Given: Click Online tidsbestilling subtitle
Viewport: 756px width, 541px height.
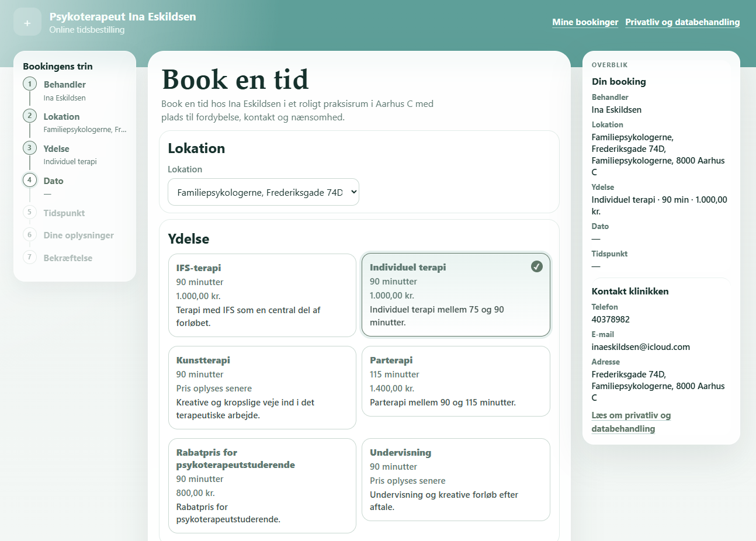Looking at the screenshot, I should [x=87, y=30].
